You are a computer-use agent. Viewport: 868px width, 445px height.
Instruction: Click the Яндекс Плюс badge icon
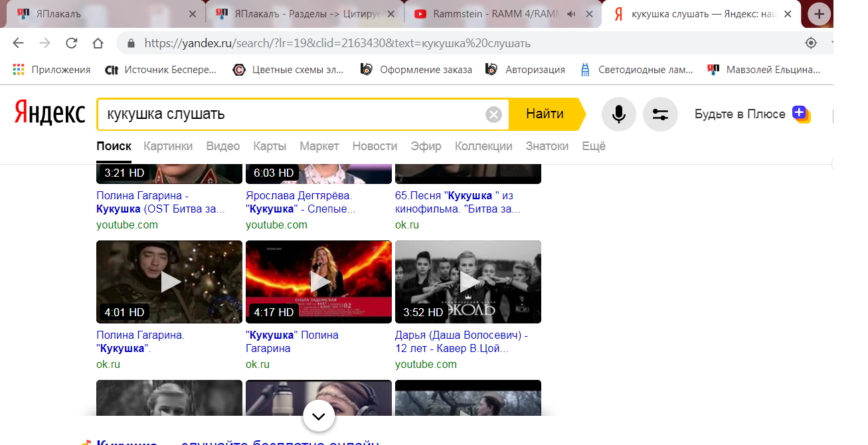tap(801, 114)
